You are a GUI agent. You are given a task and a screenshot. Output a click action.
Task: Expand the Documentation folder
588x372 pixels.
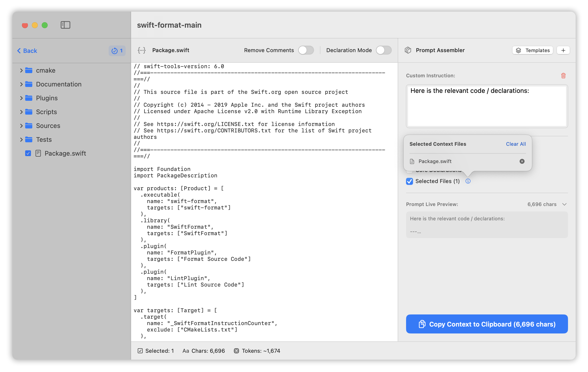click(21, 84)
